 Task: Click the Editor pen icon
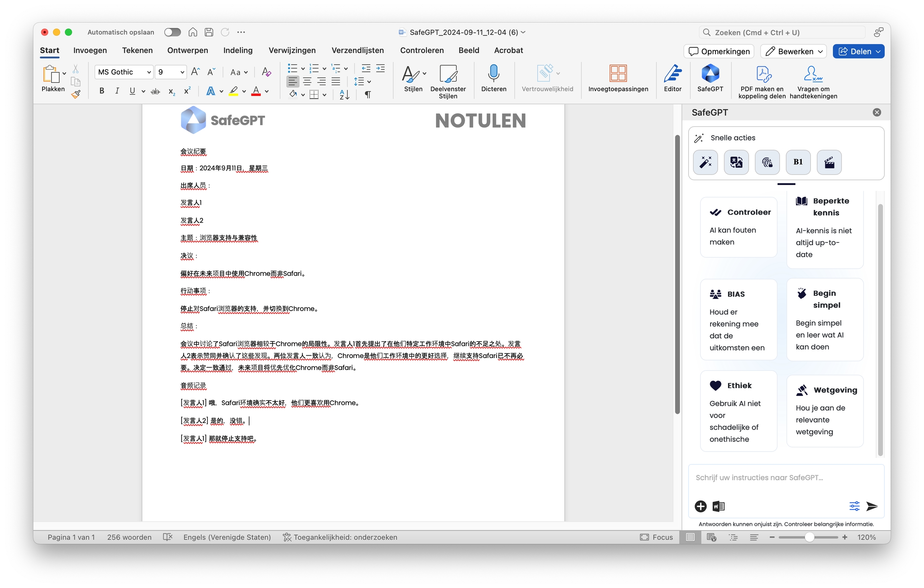pyautogui.click(x=672, y=74)
